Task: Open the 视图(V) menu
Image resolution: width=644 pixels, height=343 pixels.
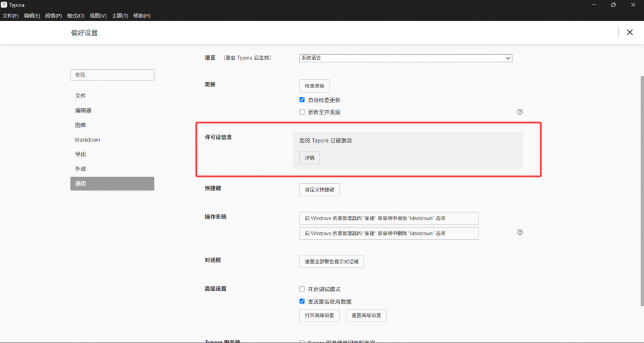Action: tap(98, 16)
